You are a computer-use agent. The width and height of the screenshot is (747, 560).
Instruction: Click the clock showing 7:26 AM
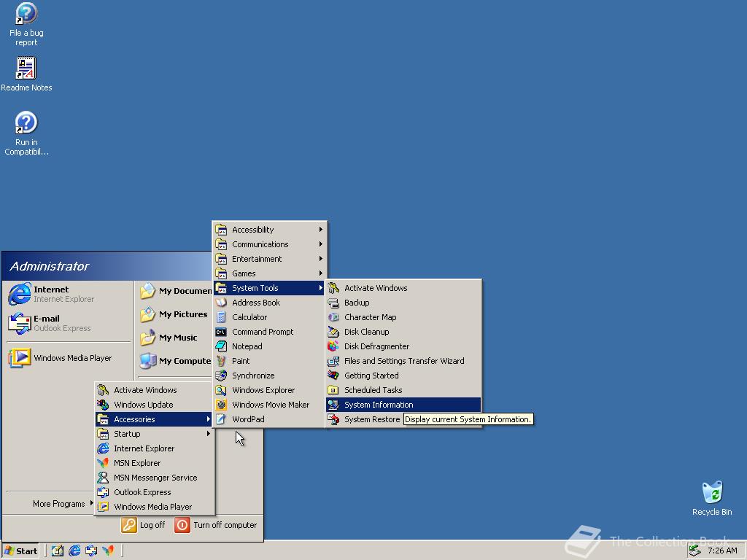click(722, 551)
